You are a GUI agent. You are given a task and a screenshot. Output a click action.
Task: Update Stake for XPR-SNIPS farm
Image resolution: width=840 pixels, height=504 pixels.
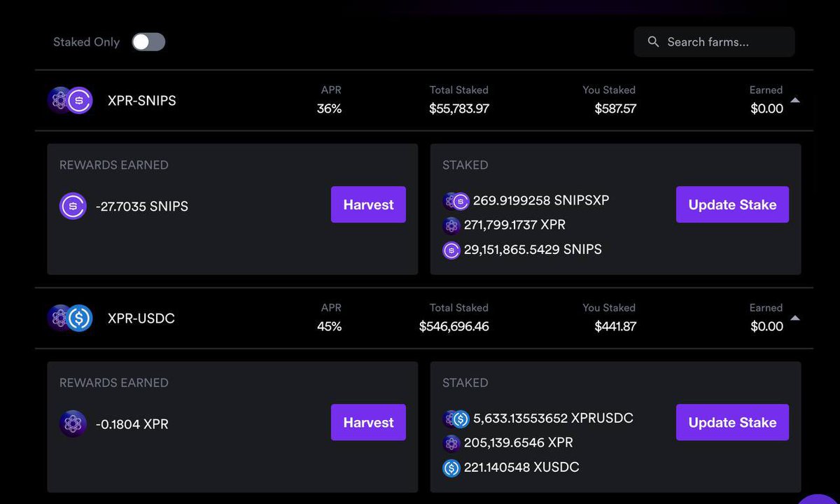pos(732,204)
